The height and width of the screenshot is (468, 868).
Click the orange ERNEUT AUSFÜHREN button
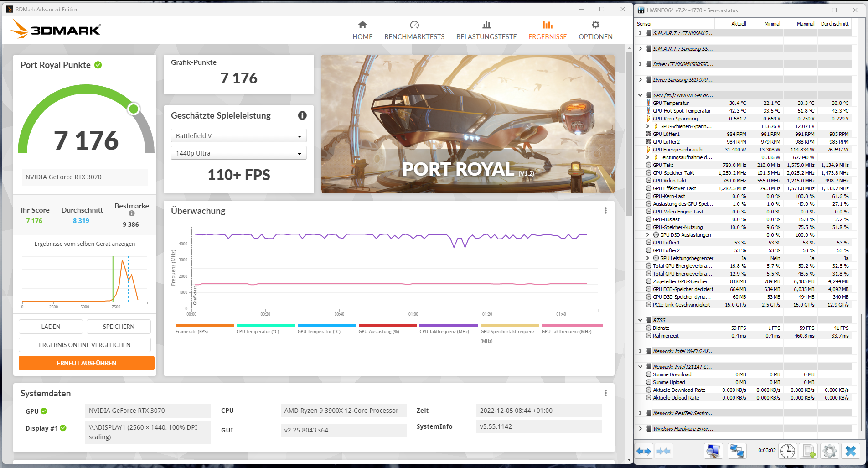tap(87, 363)
